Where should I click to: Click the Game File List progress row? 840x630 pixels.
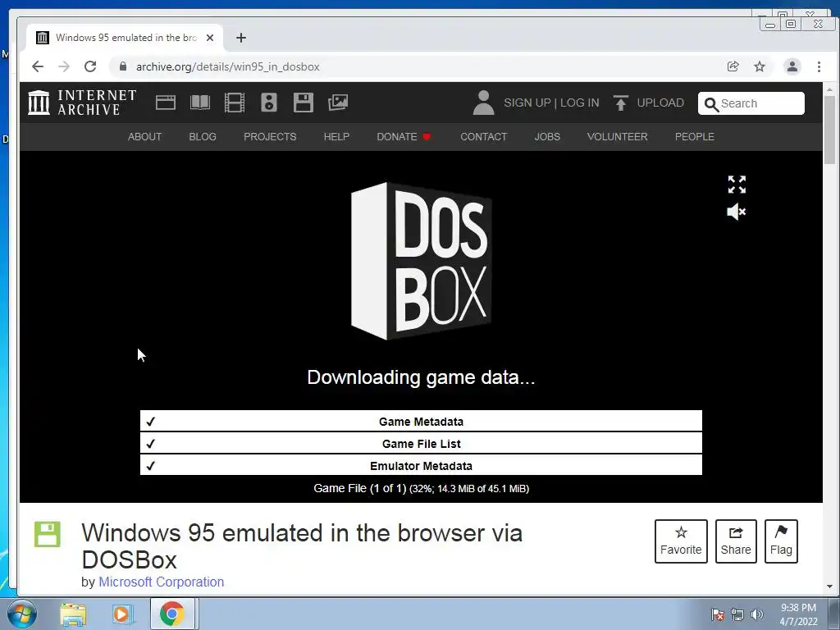coord(421,443)
